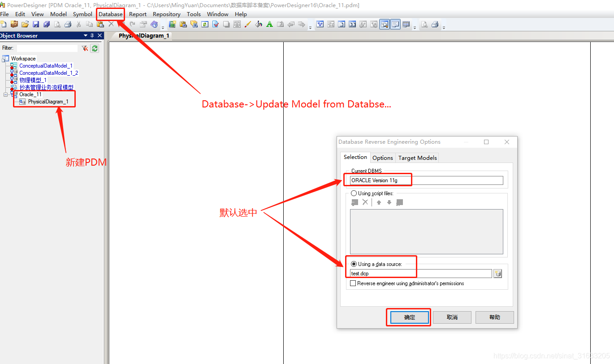Image resolution: width=614 pixels, height=364 pixels.
Task: Click the diagram hierarchy view icon
Action: (x=320, y=24)
